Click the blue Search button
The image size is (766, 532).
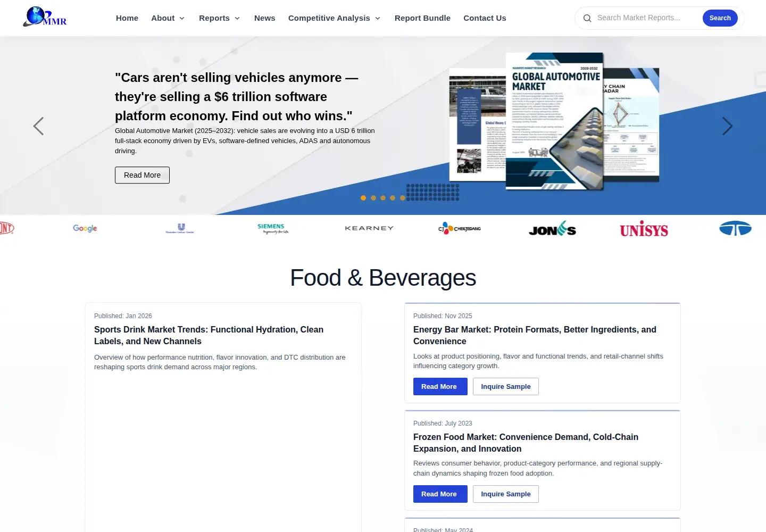click(720, 18)
